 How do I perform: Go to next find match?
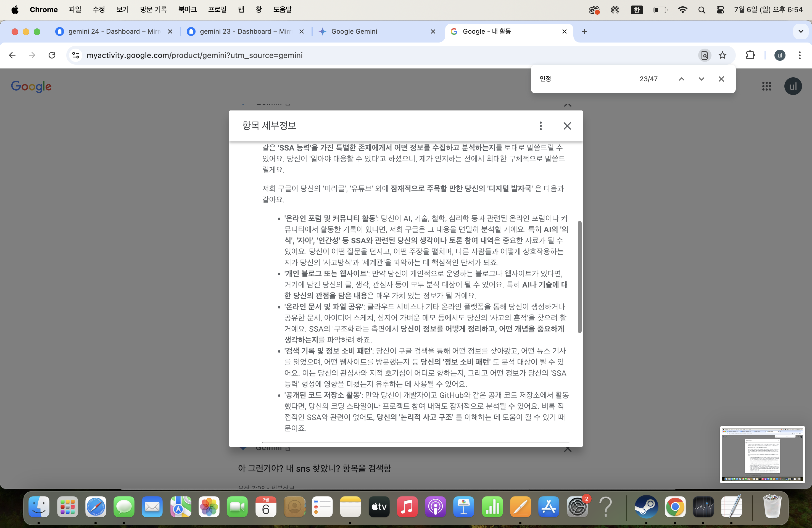(701, 79)
